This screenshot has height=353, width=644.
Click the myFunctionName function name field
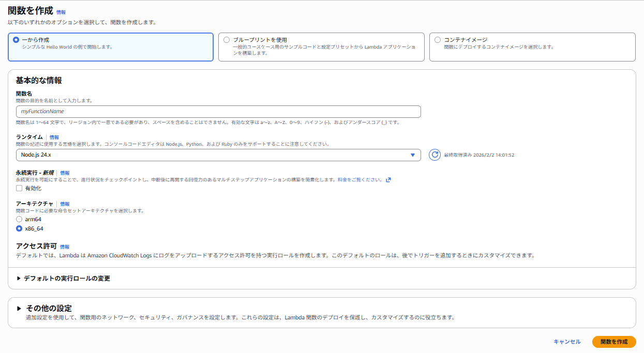[217, 111]
